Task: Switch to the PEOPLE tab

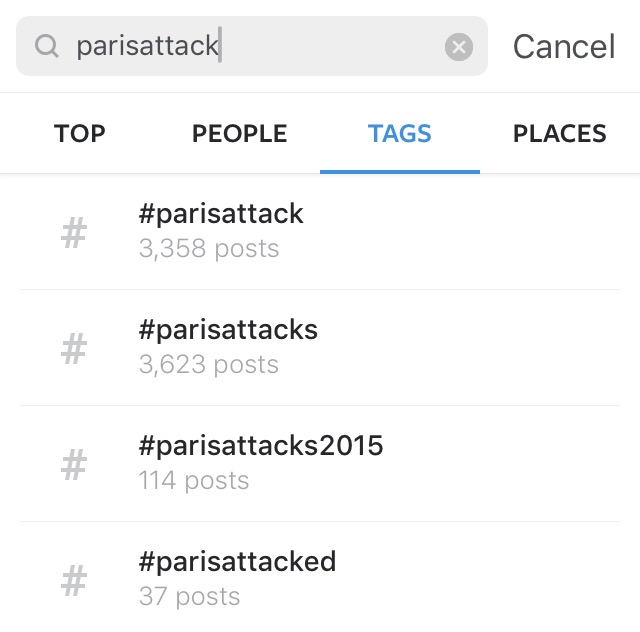Action: 239,134
